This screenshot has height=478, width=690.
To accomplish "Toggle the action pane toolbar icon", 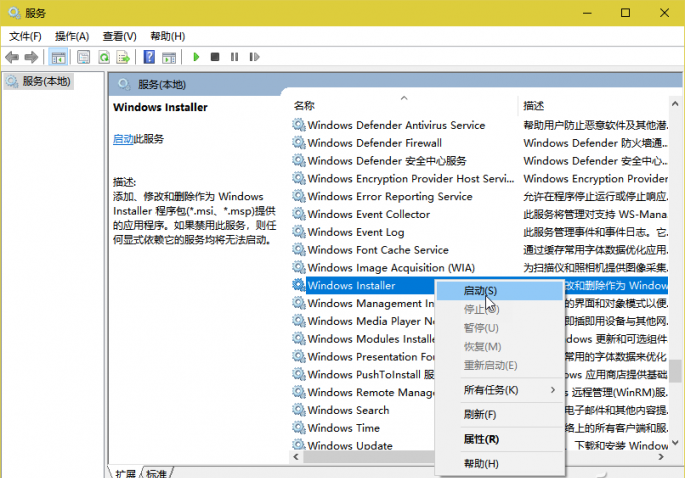I will (x=169, y=57).
